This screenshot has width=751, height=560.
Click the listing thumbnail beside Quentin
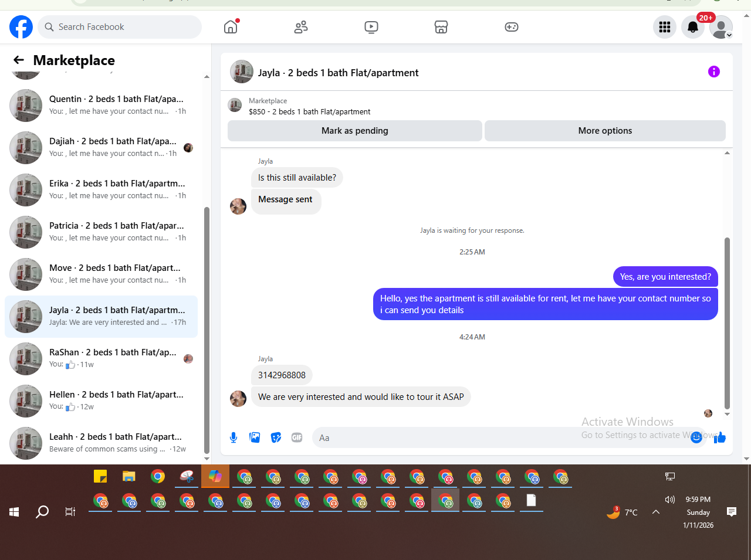coord(26,106)
